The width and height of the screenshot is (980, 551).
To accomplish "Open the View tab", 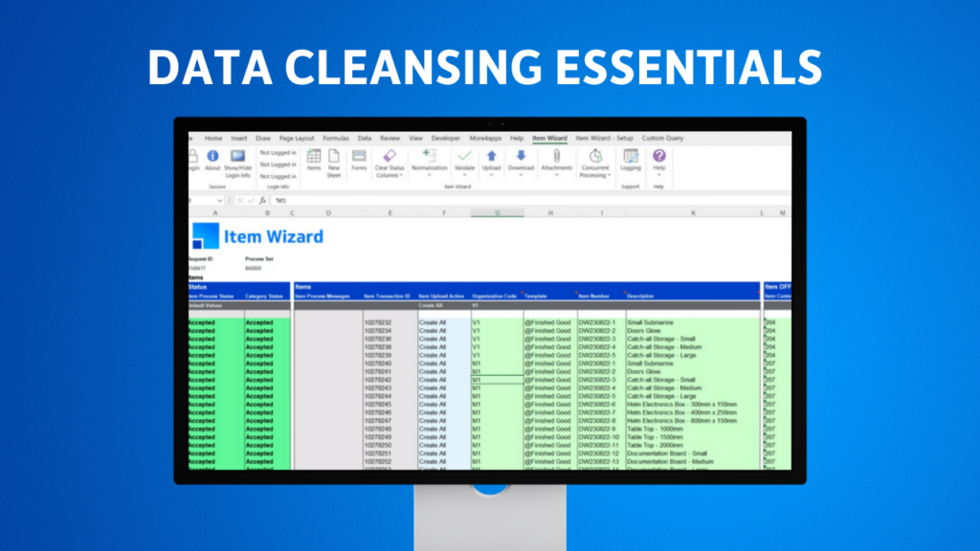I will tap(415, 138).
